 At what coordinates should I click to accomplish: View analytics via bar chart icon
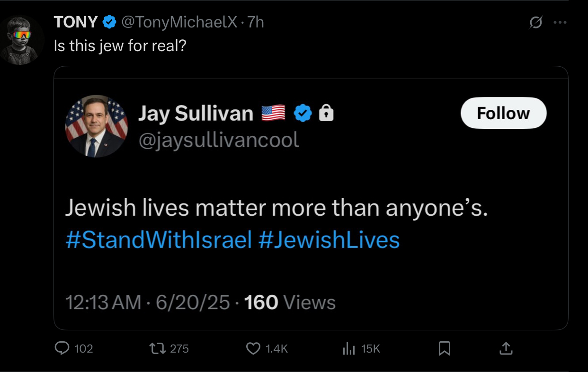(x=349, y=349)
